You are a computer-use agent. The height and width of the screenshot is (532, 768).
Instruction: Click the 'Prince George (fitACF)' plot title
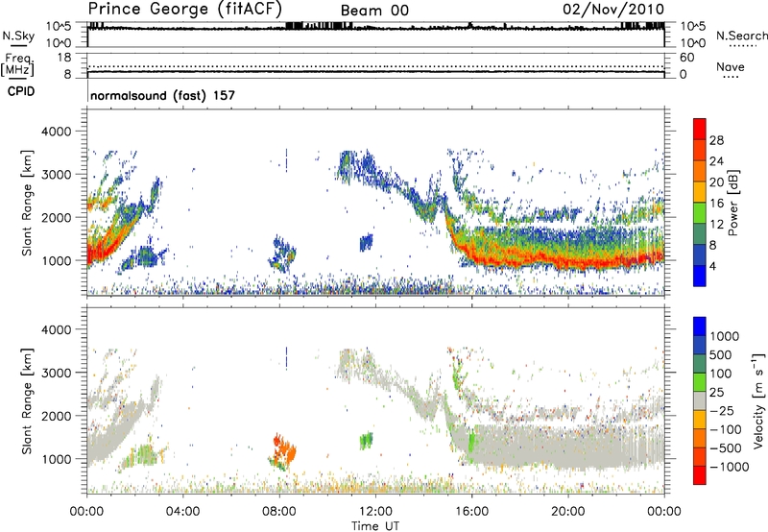click(185, 10)
